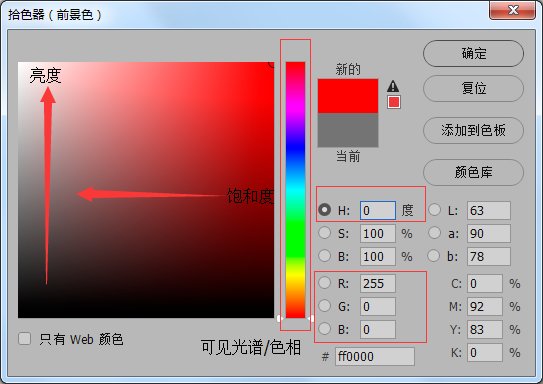543x384 pixels.
Task: Click the 复位 button
Action: pos(473,88)
